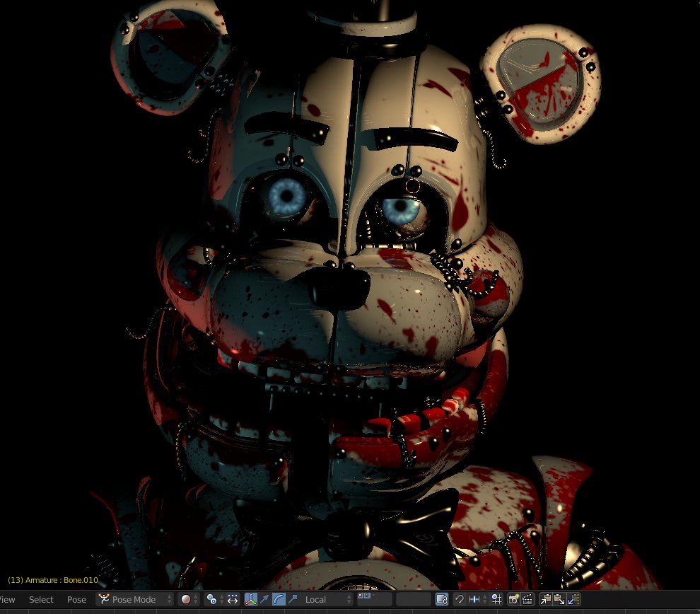Open the Pose menu

[x=76, y=599]
